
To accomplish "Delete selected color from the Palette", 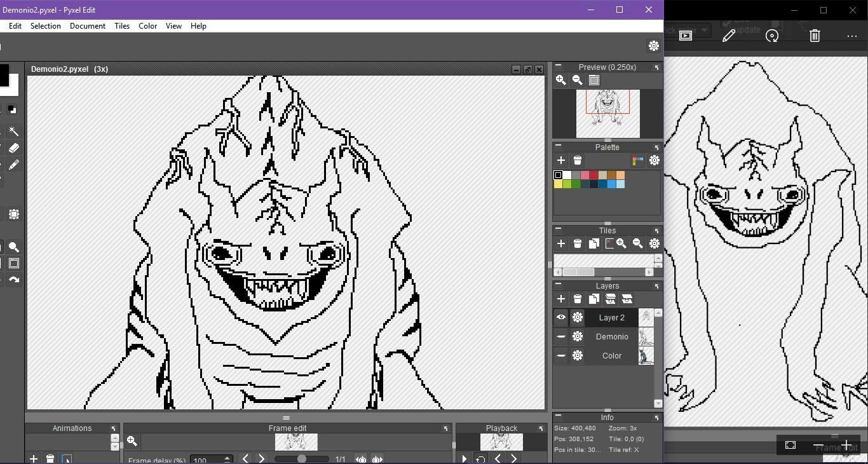I will coord(577,161).
